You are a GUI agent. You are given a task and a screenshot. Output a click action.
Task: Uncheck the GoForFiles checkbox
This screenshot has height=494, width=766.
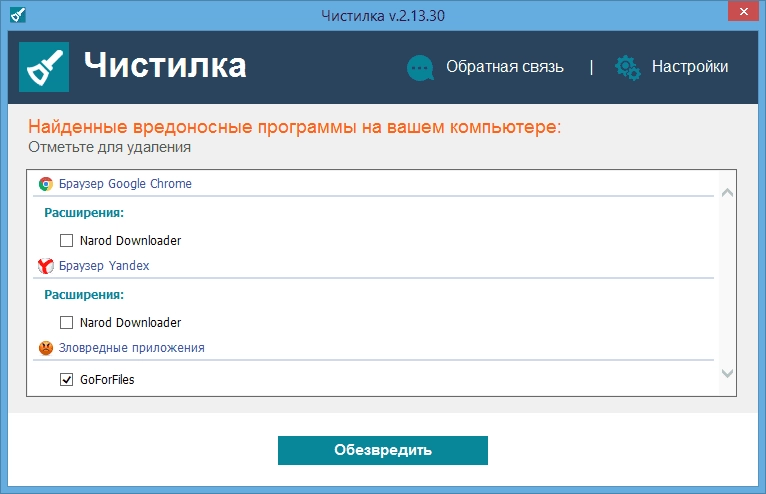coord(66,379)
